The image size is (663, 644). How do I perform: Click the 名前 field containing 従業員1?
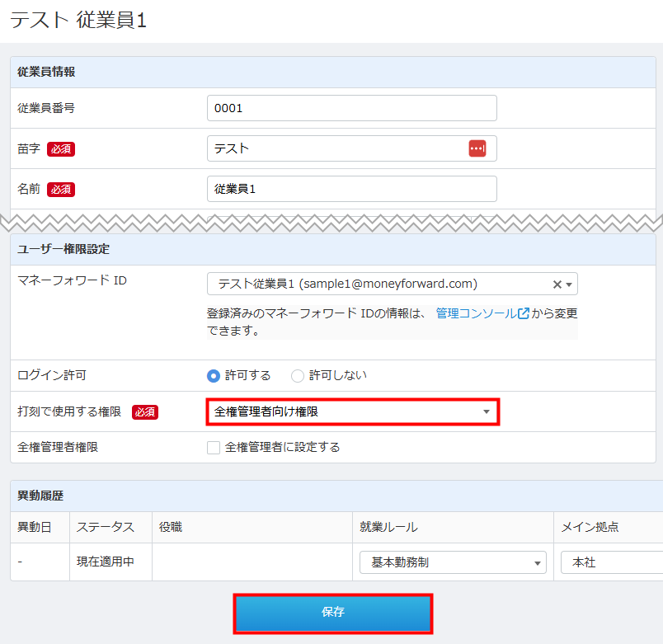coord(351,189)
